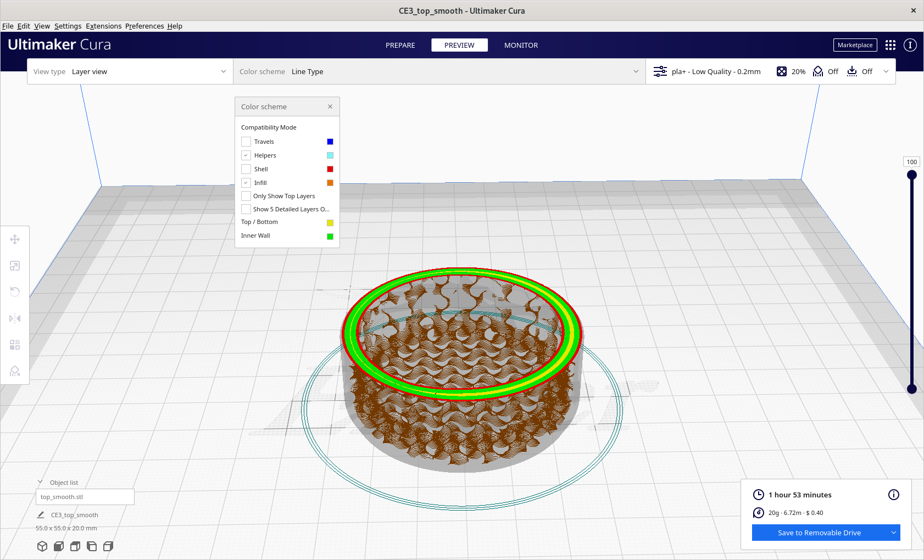Switch to top camera view
Screen dimensions: 924x560
click(75, 546)
